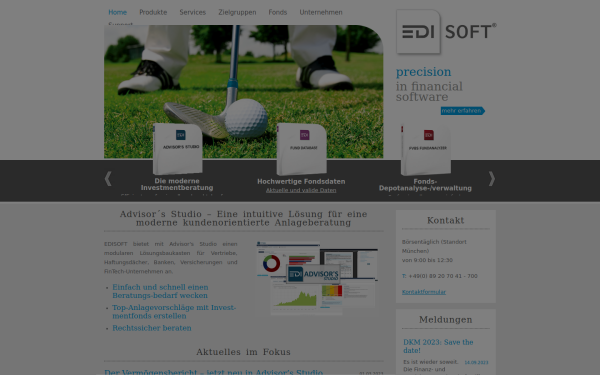Image resolution: width=600 pixels, height=375 pixels.
Task: Show next product with right carousel arrow
Action: click(x=492, y=179)
